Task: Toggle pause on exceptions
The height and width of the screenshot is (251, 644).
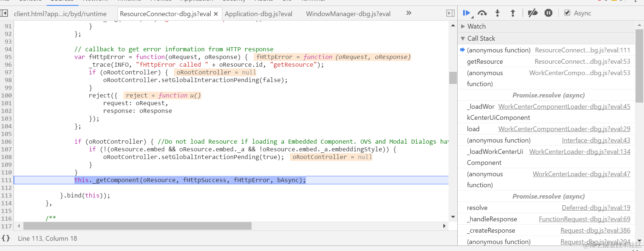Action: (548, 13)
